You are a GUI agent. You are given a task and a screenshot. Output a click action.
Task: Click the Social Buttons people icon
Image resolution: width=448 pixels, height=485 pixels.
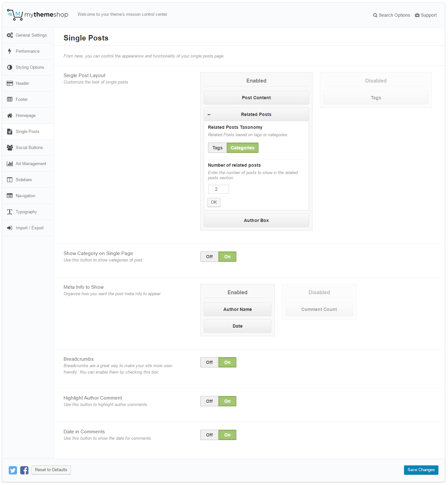pyautogui.click(x=10, y=148)
